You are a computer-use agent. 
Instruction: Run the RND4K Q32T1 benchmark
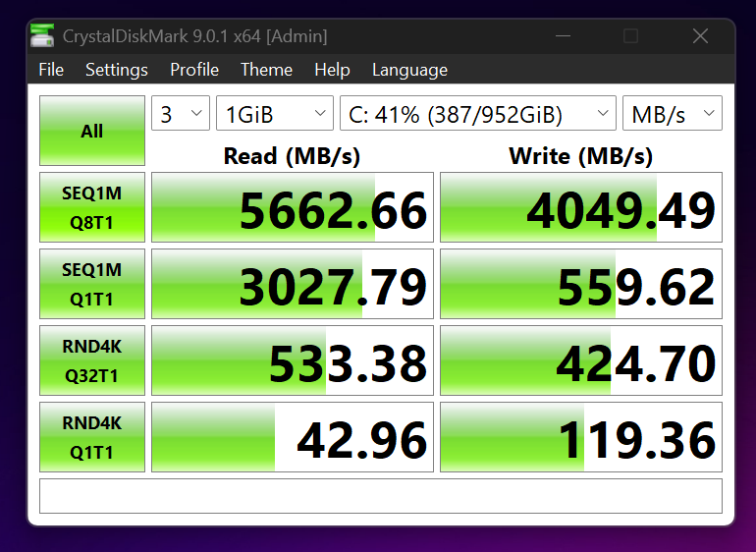pos(92,360)
